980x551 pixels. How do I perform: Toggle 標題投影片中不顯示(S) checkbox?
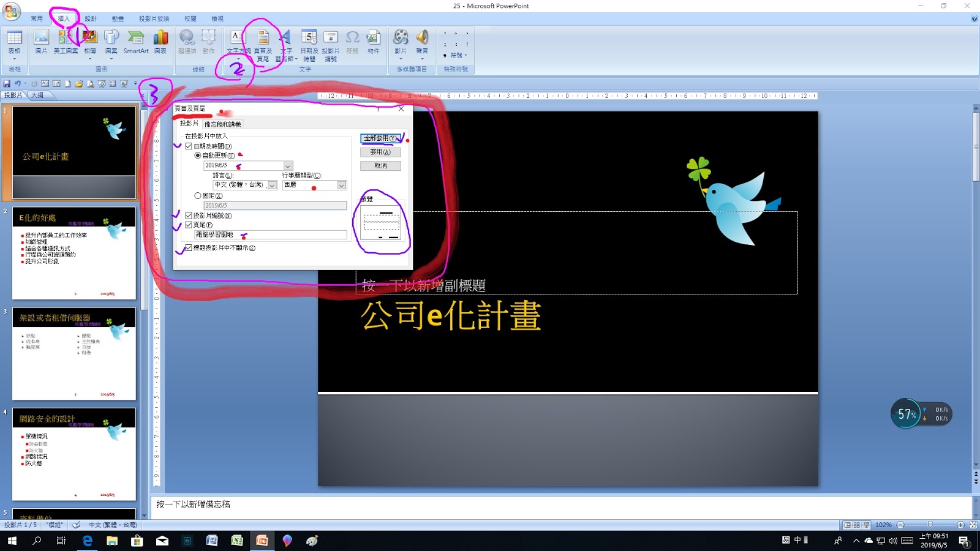click(x=189, y=248)
